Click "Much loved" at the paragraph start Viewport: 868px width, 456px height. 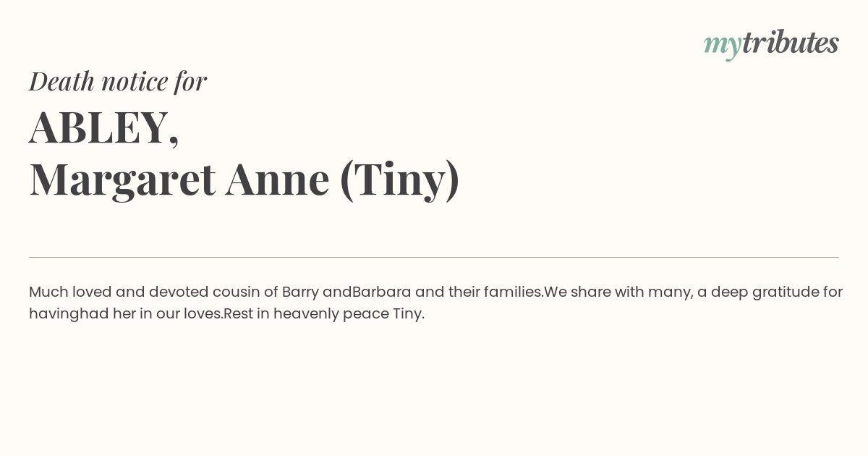coord(70,292)
